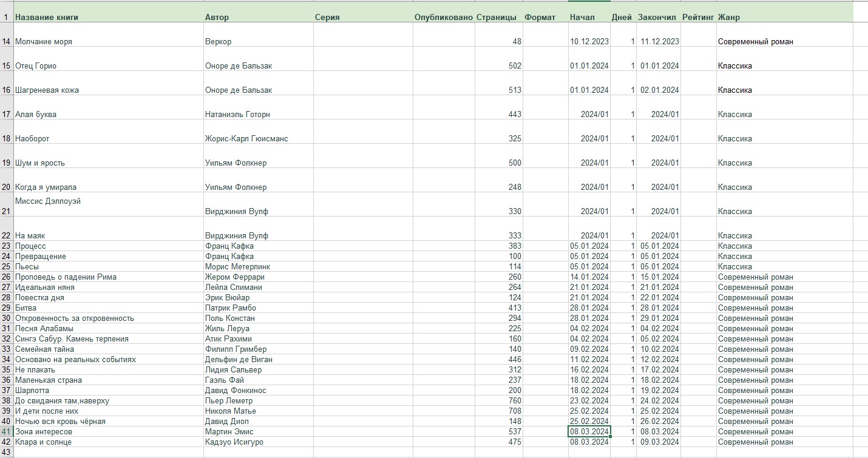Viewport: 868px width, 458px height.
Task: Click the author cell "Кадзуо Исигуро"
Action: 258,442
